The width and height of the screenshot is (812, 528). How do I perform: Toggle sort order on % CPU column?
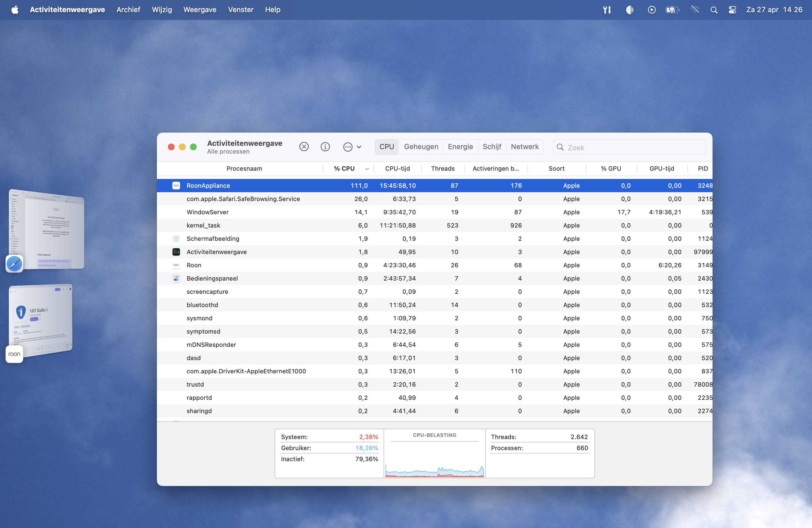click(348, 168)
